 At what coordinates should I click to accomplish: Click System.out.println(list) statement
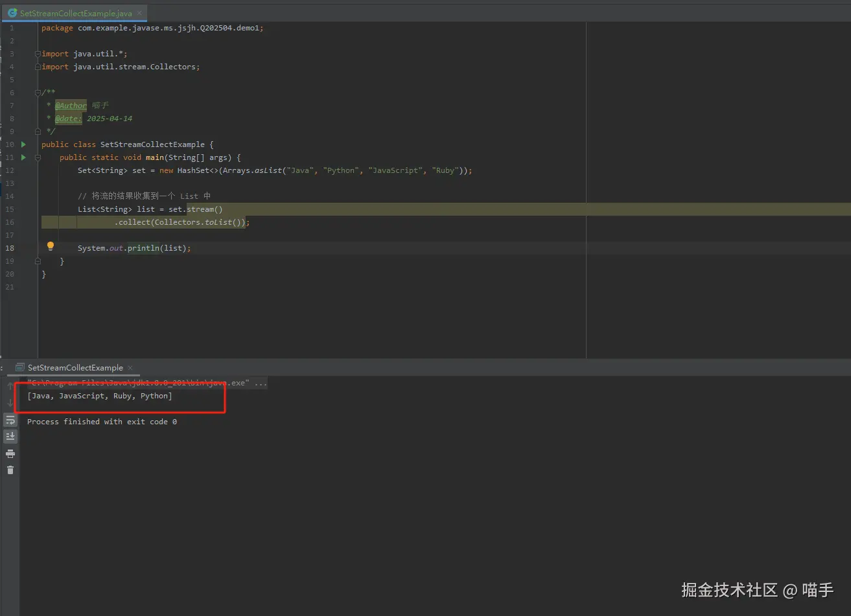pos(134,248)
